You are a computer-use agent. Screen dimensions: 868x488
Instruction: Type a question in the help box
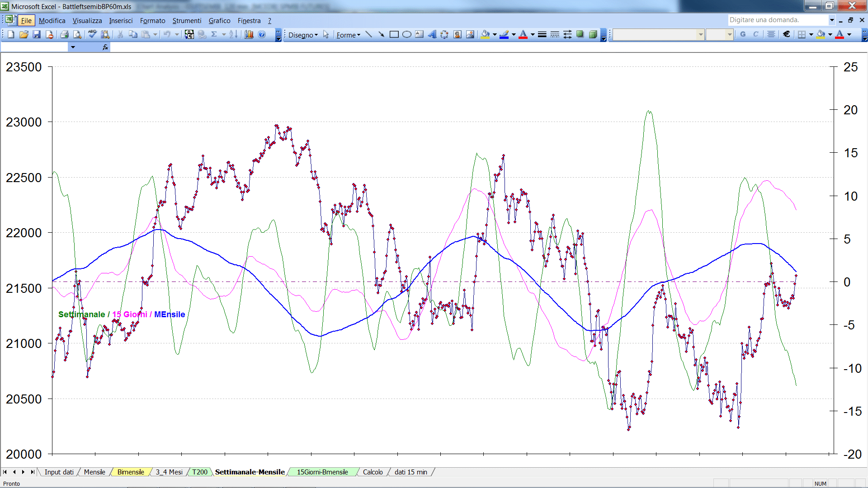(778, 20)
